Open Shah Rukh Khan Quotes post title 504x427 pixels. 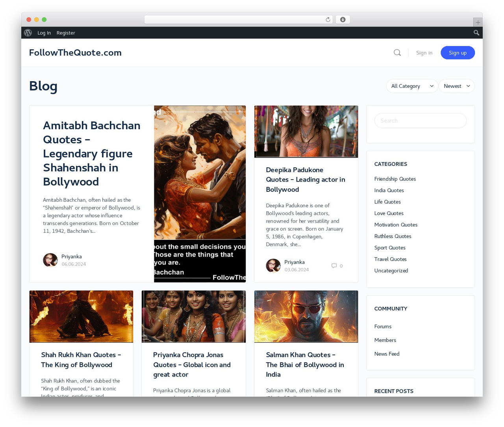[x=81, y=360]
